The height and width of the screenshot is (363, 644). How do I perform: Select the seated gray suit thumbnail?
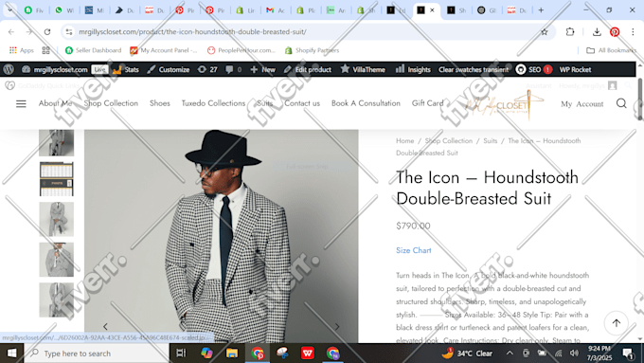pyautogui.click(x=57, y=219)
